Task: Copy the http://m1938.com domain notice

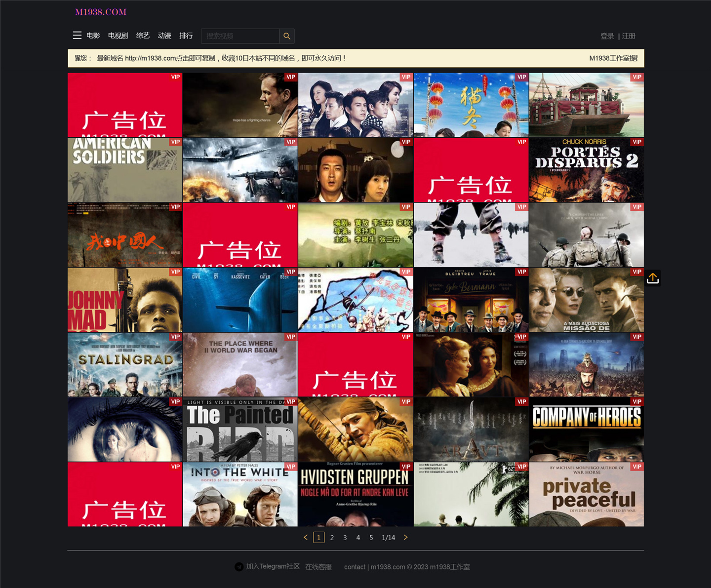Action: coord(221,58)
